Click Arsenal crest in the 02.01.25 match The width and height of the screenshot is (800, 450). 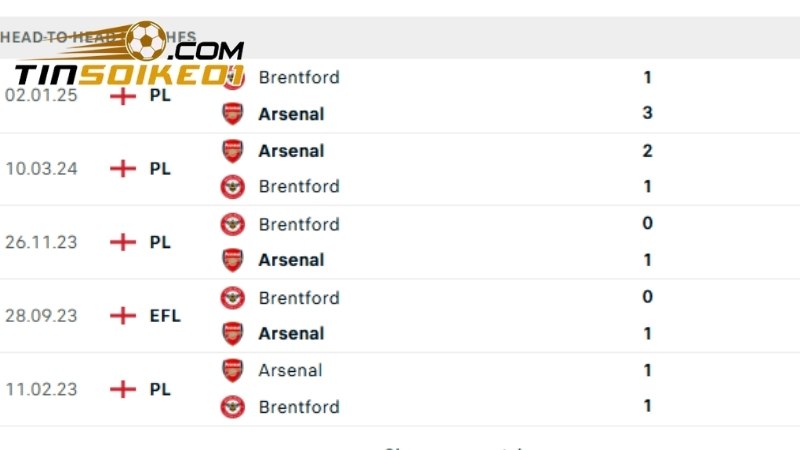[x=232, y=113]
